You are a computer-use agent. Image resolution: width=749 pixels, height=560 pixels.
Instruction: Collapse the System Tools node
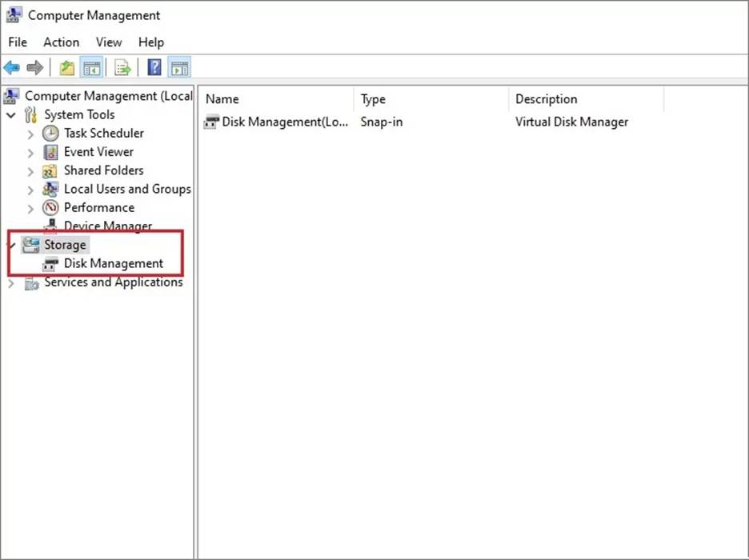11,115
